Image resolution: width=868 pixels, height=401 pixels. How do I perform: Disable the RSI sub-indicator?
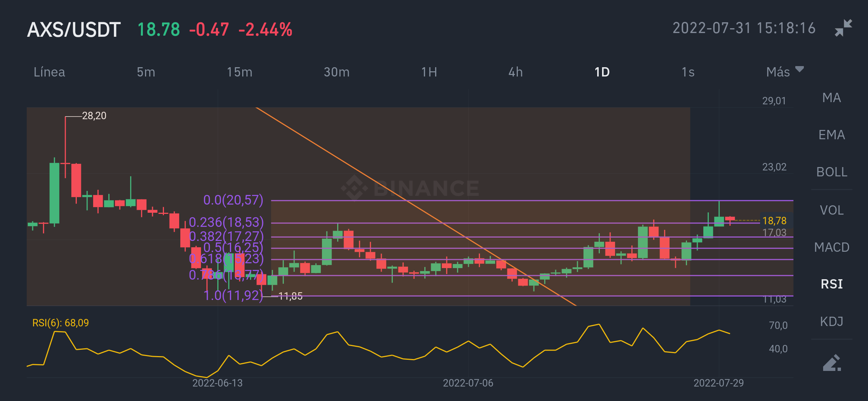831,284
